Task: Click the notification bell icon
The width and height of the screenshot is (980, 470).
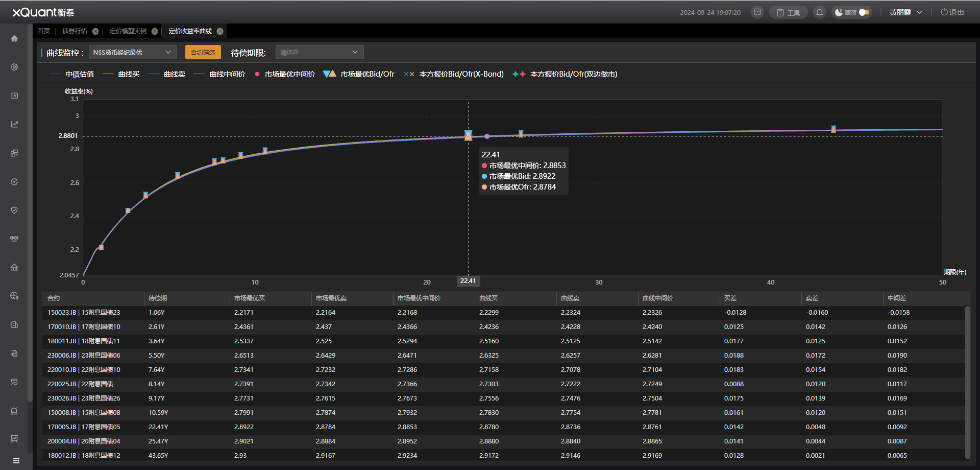Action: coord(820,12)
